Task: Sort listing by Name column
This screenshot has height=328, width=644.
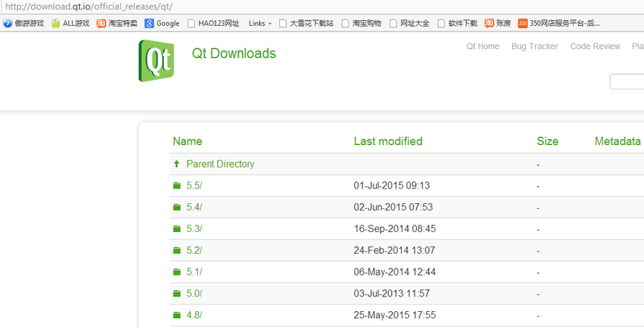Action: click(188, 142)
